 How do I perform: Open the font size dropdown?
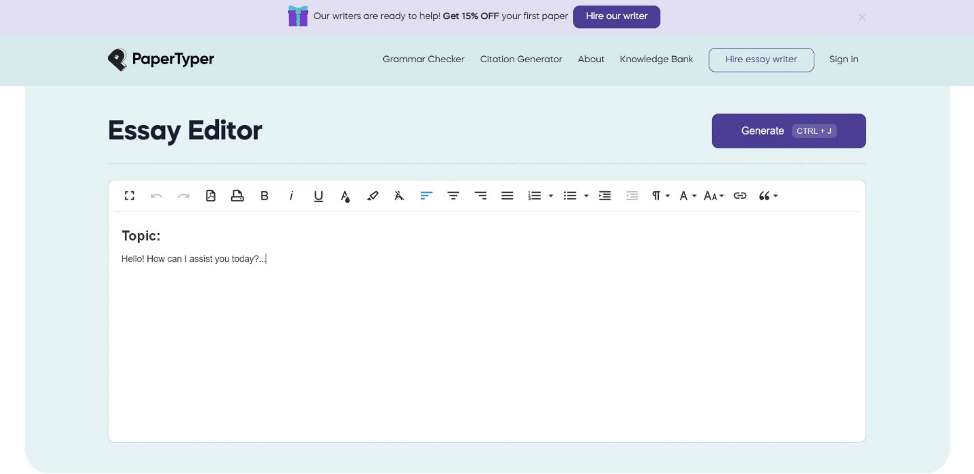[713, 196]
